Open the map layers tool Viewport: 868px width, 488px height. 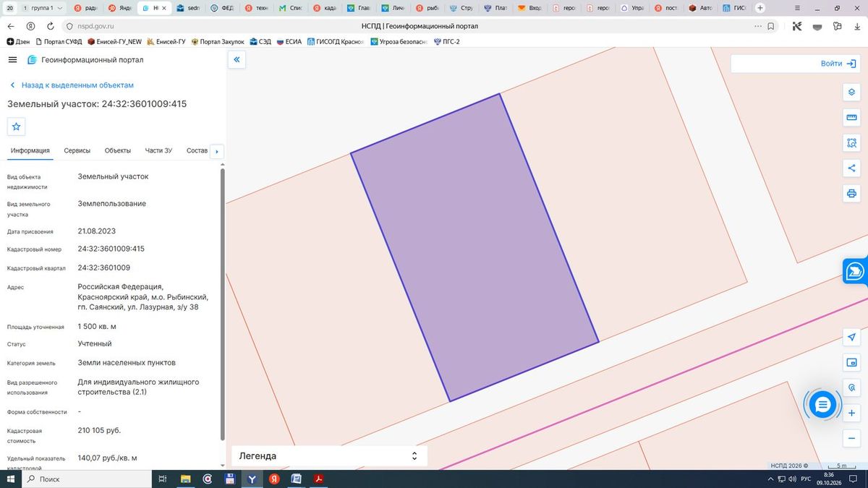click(x=851, y=92)
